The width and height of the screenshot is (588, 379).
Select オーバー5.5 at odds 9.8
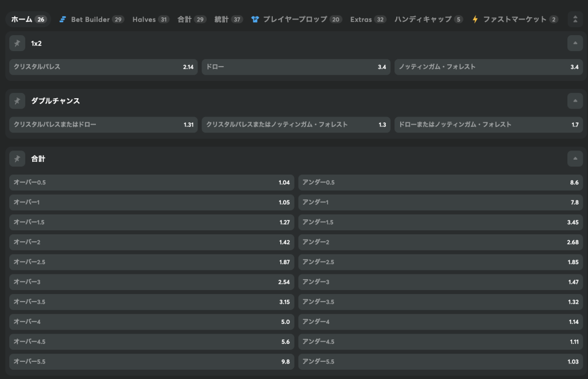pyautogui.click(x=152, y=361)
